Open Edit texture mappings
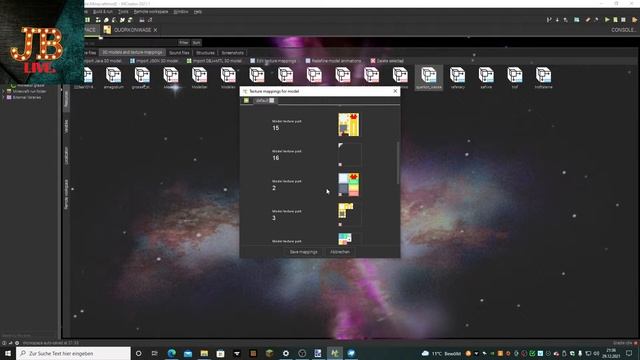 pyautogui.click(x=273, y=61)
